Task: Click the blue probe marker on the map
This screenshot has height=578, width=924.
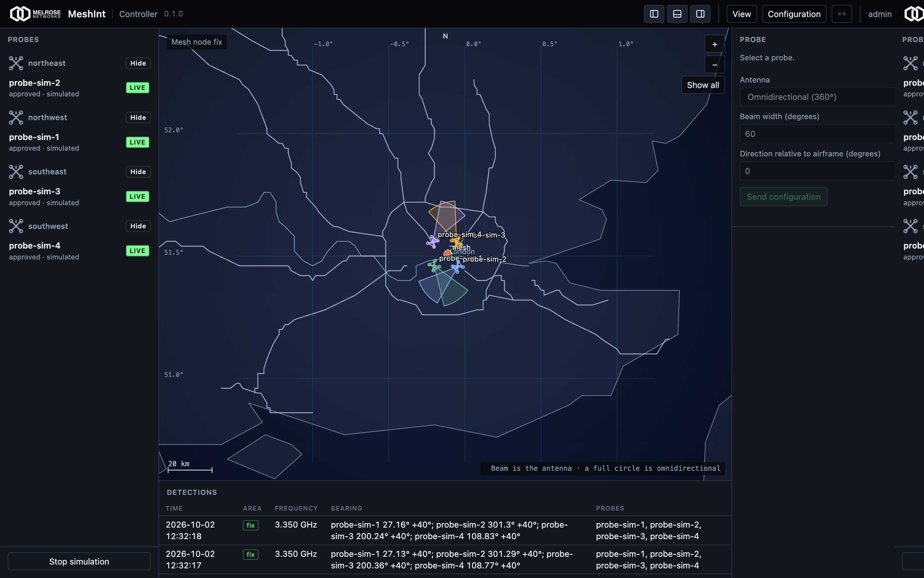Action: coord(458,267)
